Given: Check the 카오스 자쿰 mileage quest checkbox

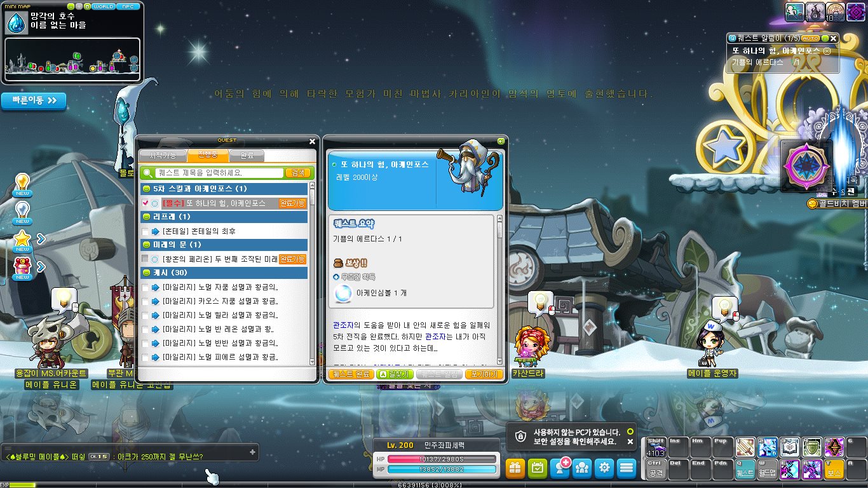Looking at the screenshot, I should click(146, 301).
